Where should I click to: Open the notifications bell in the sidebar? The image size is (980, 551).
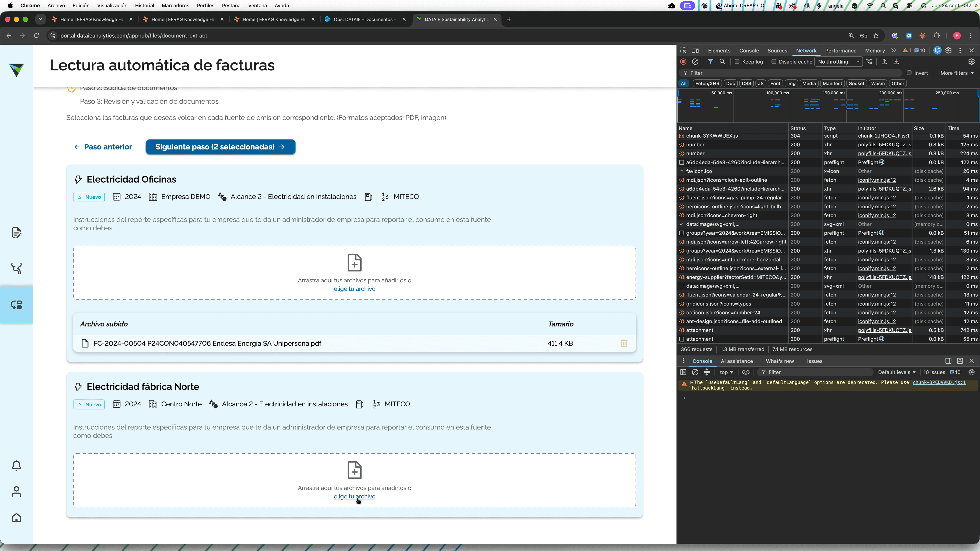(x=16, y=466)
